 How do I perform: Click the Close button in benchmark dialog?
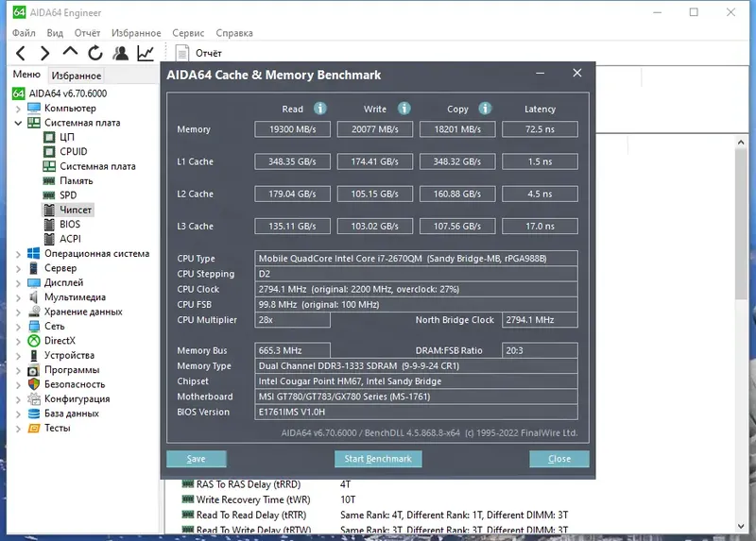pos(559,459)
